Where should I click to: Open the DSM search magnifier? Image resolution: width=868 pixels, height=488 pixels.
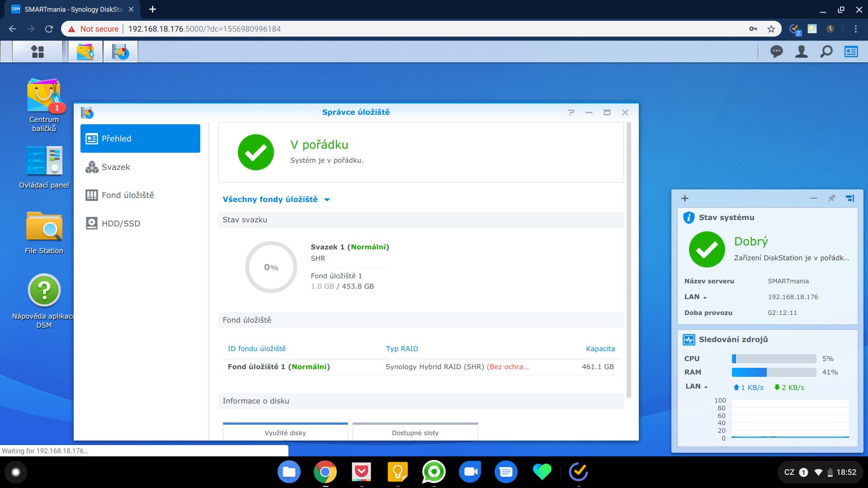[x=826, y=52]
